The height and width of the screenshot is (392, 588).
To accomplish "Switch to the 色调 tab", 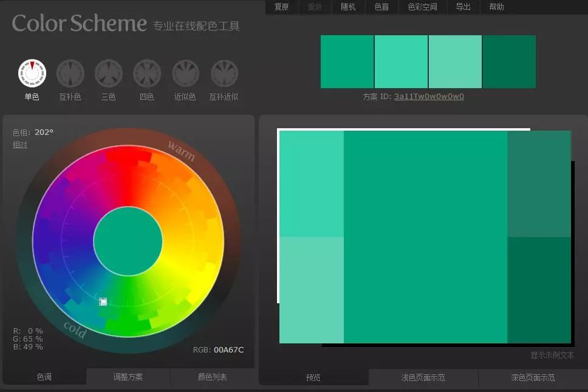I will coord(44,377).
